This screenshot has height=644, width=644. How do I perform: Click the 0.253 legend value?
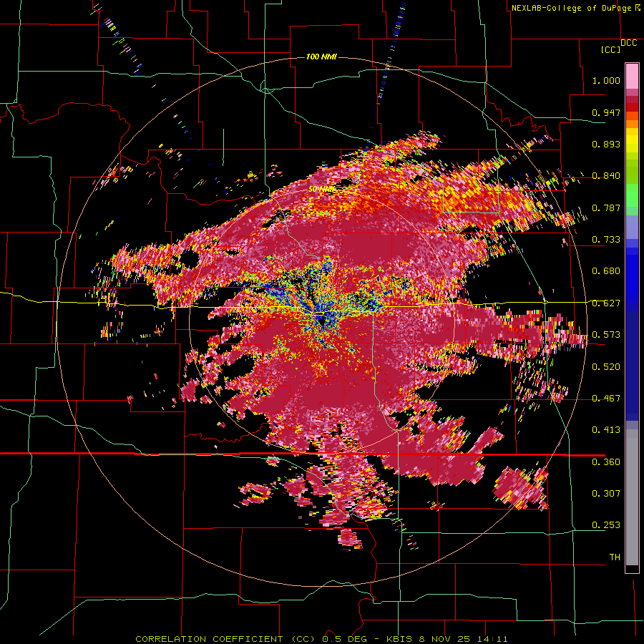606,525
